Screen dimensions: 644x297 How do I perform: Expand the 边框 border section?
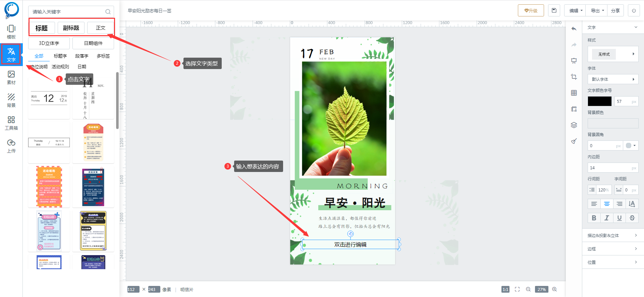pyautogui.click(x=613, y=249)
